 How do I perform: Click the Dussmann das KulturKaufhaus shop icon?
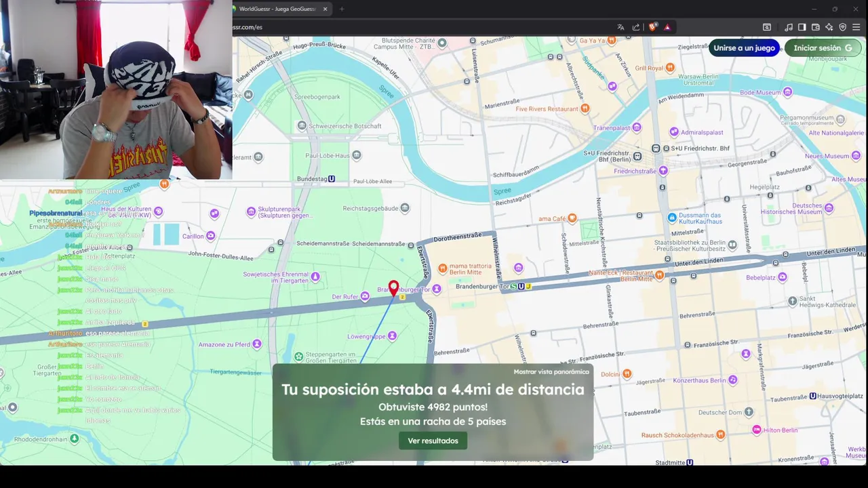click(x=672, y=218)
